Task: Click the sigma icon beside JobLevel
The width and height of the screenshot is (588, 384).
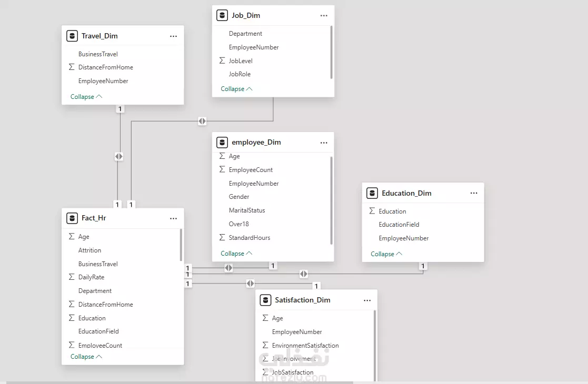Action: [222, 60]
